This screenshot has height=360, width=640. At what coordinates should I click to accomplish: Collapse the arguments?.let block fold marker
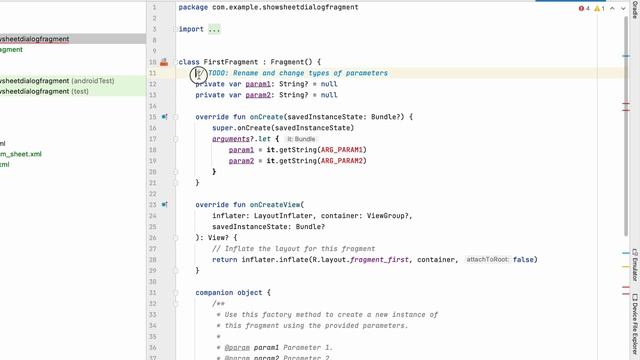[x=176, y=139]
